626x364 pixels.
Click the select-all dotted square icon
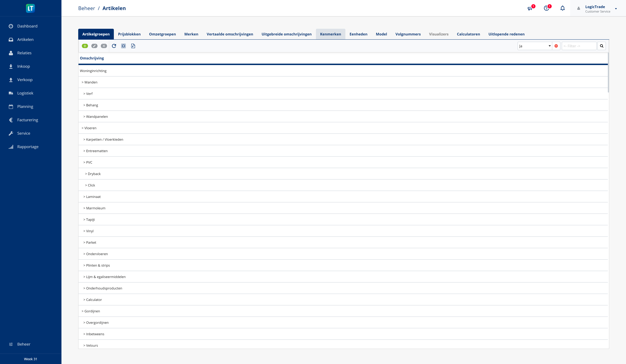(x=123, y=46)
